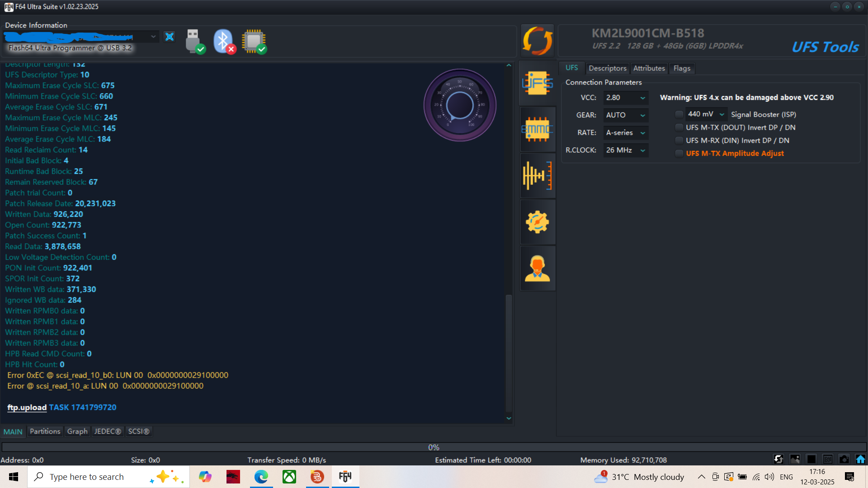Open the orange waveform signal sidebar tool
This screenshot has height=488, width=868.
pos(538,175)
